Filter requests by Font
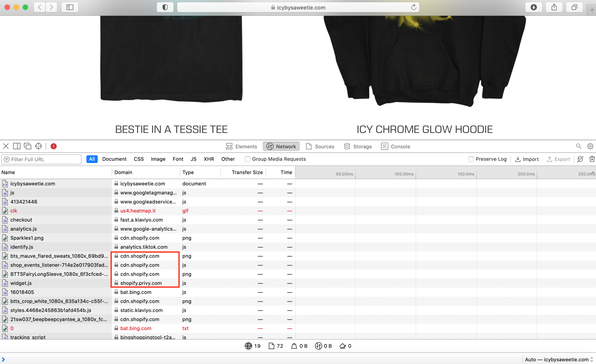The height and width of the screenshot is (364, 596). click(178, 159)
